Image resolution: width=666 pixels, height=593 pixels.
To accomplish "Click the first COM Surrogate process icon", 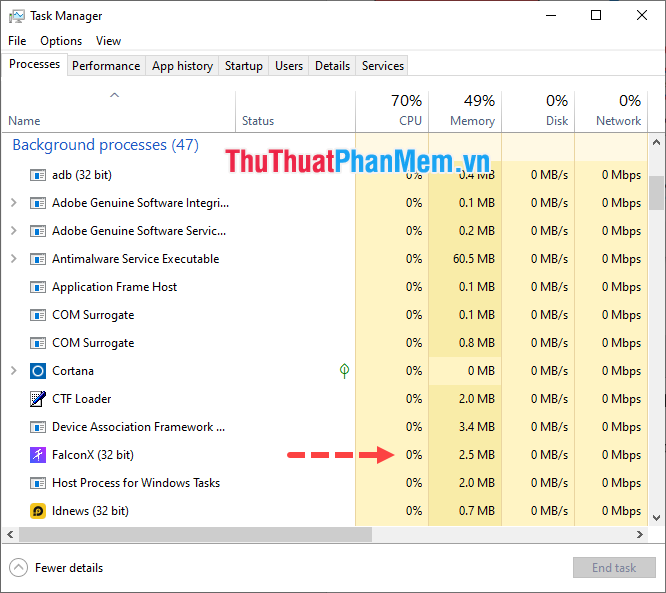I will coord(38,315).
